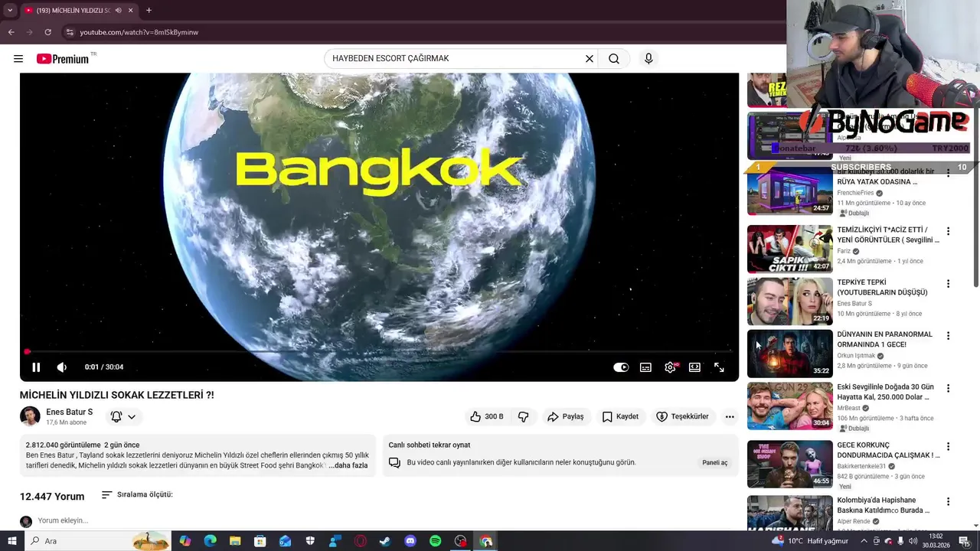Share the video via Paylaş
The width and height of the screenshot is (980, 551).
(x=565, y=416)
